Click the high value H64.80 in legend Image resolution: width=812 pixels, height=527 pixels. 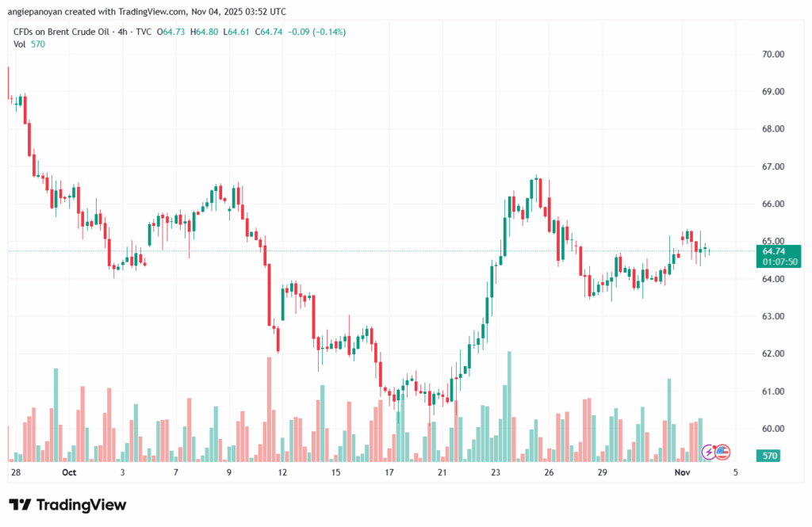point(203,32)
